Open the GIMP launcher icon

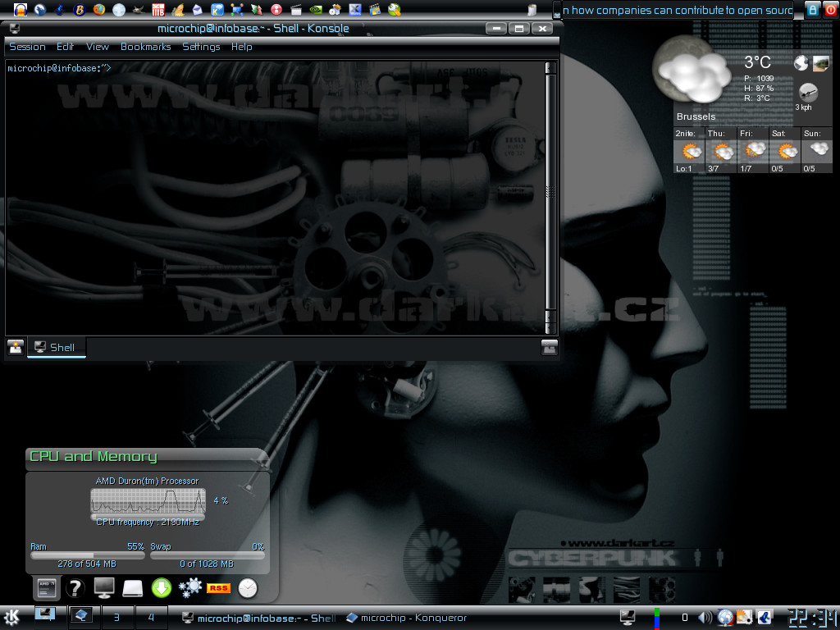coord(138,9)
